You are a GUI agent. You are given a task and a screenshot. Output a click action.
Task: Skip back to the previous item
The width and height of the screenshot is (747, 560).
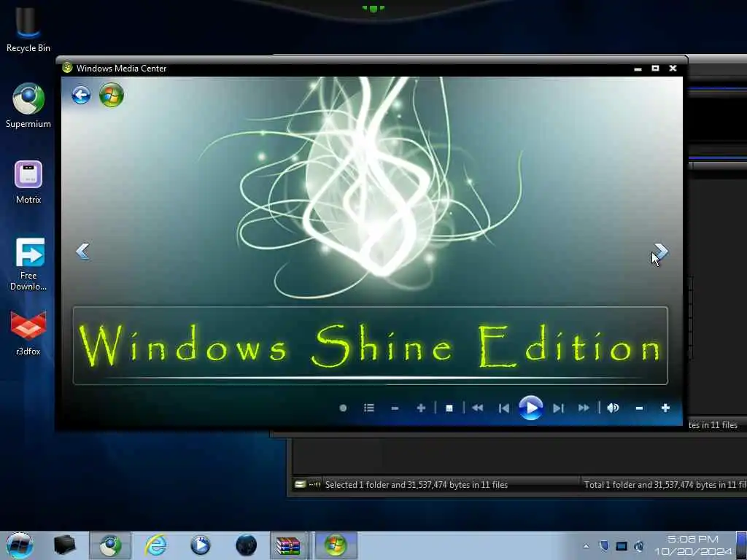[503, 408]
